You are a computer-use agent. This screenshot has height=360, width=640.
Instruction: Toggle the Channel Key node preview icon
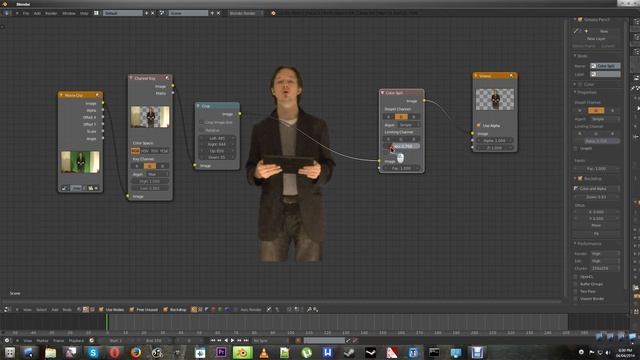167,78
